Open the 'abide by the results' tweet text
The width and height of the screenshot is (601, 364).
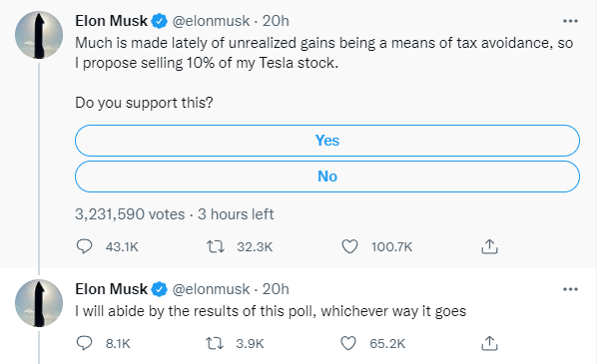(271, 311)
